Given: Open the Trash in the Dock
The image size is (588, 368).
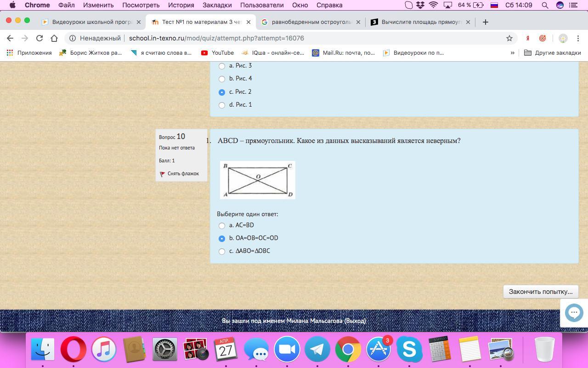Looking at the screenshot, I should coord(545,350).
